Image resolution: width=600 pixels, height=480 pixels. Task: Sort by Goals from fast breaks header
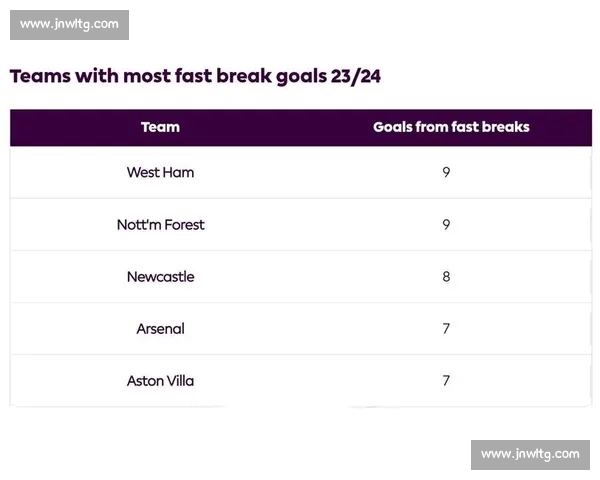pyautogui.click(x=451, y=127)
